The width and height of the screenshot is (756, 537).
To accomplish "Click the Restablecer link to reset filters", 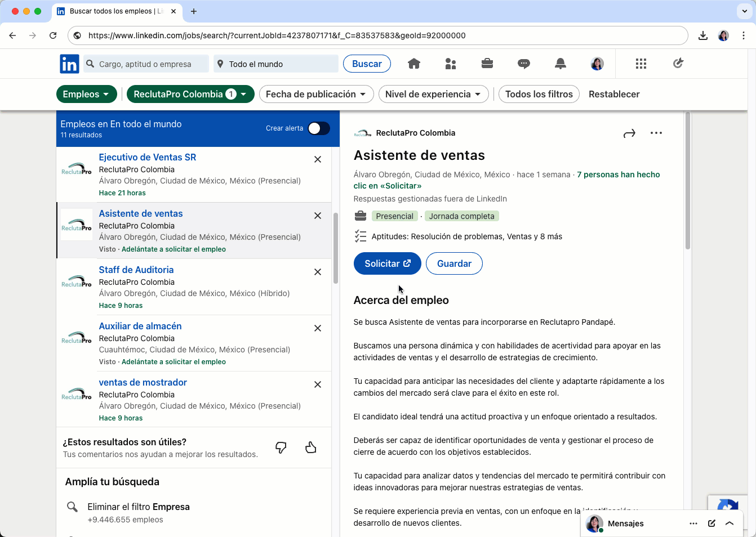I will 614,94.
